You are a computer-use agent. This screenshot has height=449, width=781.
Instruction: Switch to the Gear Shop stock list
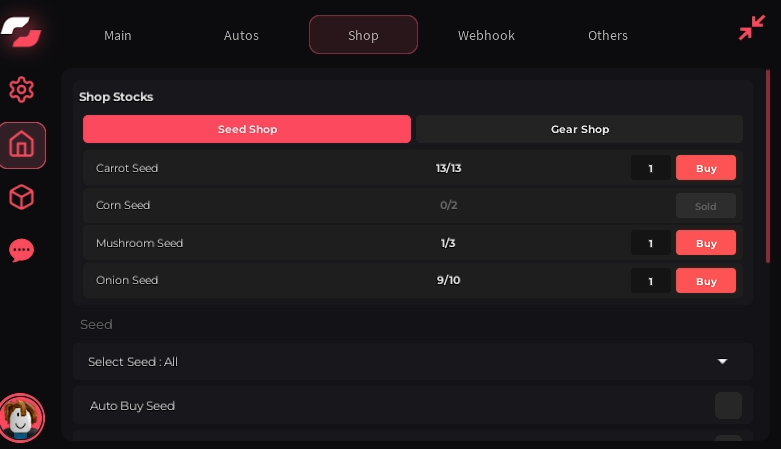pyautogui.click(x=579, y=129)
